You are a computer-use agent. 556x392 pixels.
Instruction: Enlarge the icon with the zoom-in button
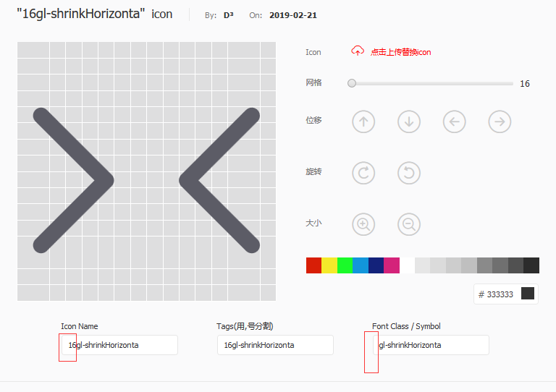coord(363,224)
